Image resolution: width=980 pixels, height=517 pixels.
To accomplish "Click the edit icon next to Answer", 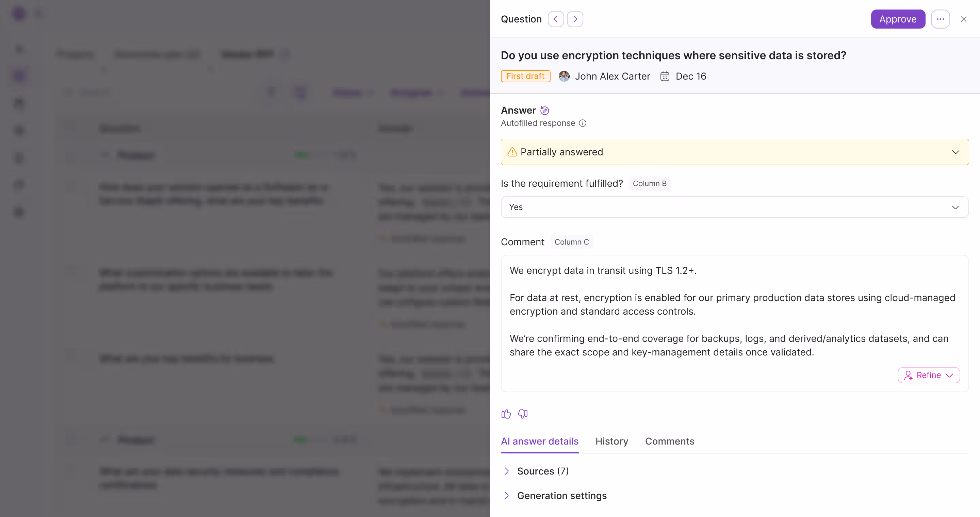I will coord(545,111).
